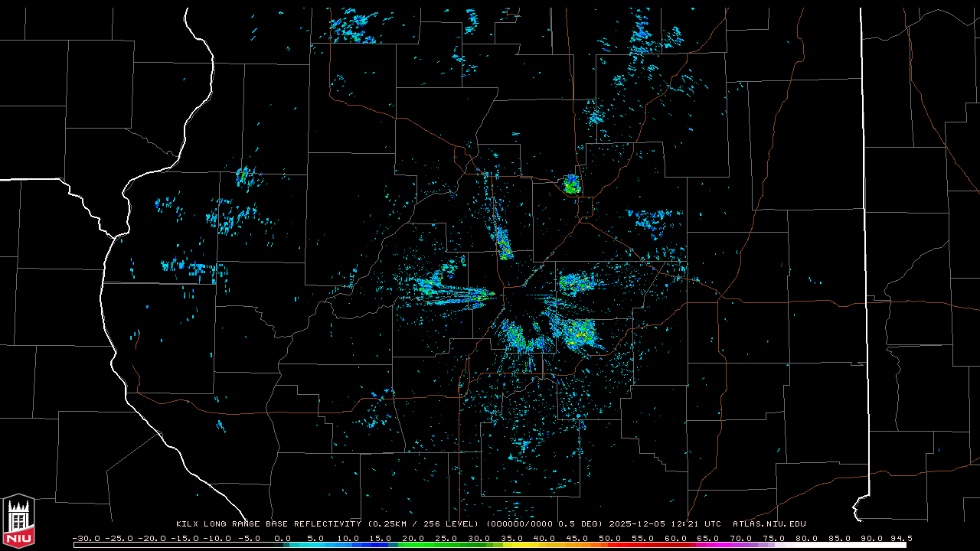Image resolution: width=980 pixels, height=551 pixels.
Task: Click the NIU castle logo
Action: point(18,522)
